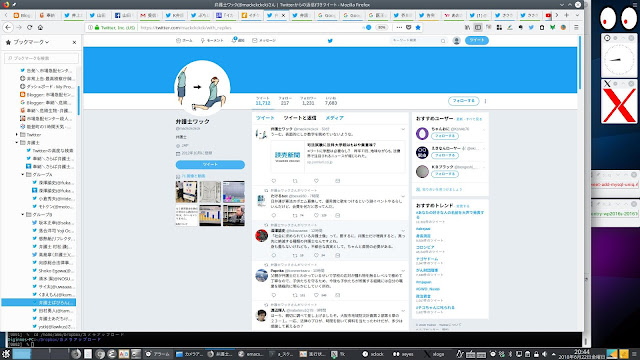Switch to the Gmail tab
Screen dimensions: 640x360
click(x=149, y=15)
